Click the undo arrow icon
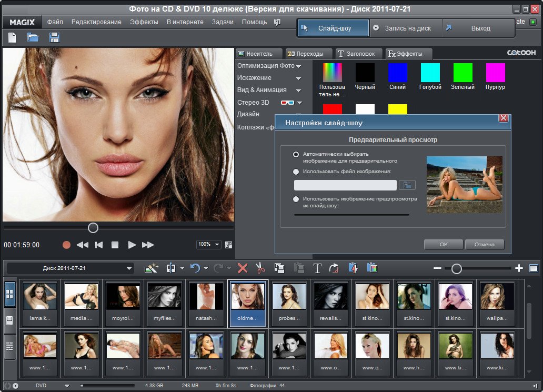Image resolution: width=543 pixels, height=392 pixels. (x=195, y=268)
